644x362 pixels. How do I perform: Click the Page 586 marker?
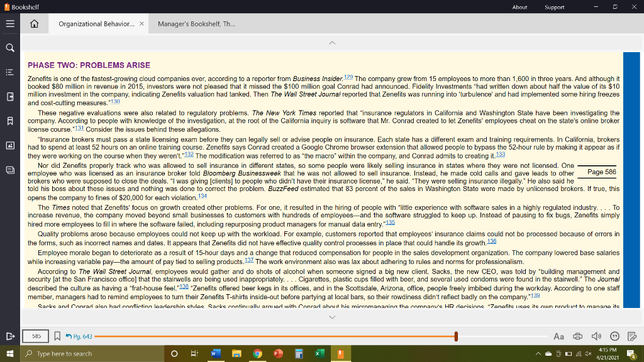click(x=601, y=172)
